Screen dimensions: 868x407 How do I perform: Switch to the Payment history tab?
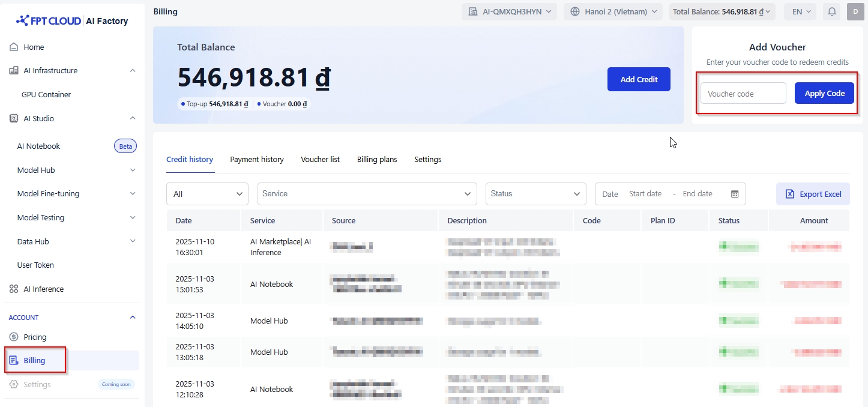tap(257, 159)
